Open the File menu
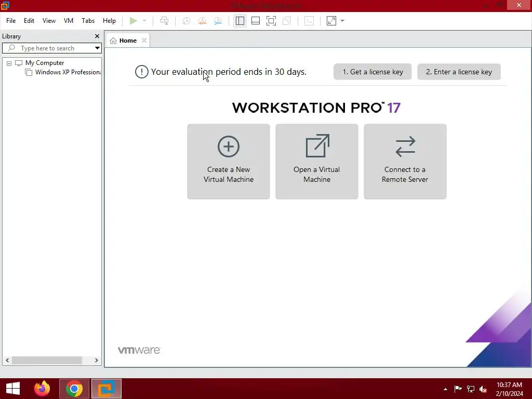Viewport: 532px width, 399px height. pyautogui.click(x=11, y=21)
